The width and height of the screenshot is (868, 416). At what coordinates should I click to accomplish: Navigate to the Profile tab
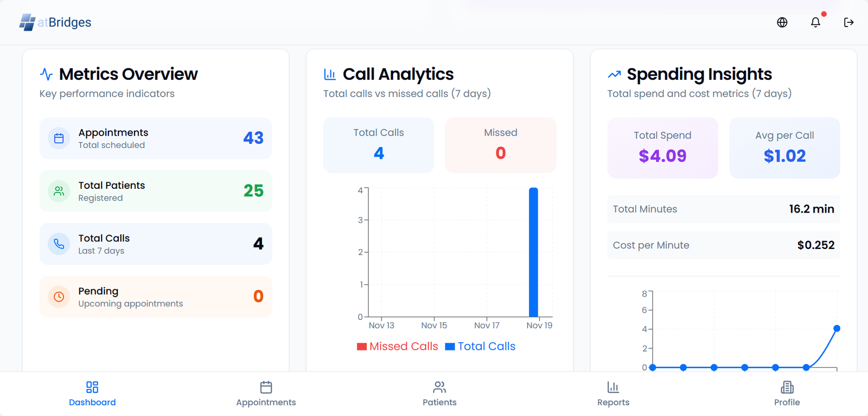pyautogui.click(x=787, y=394)
